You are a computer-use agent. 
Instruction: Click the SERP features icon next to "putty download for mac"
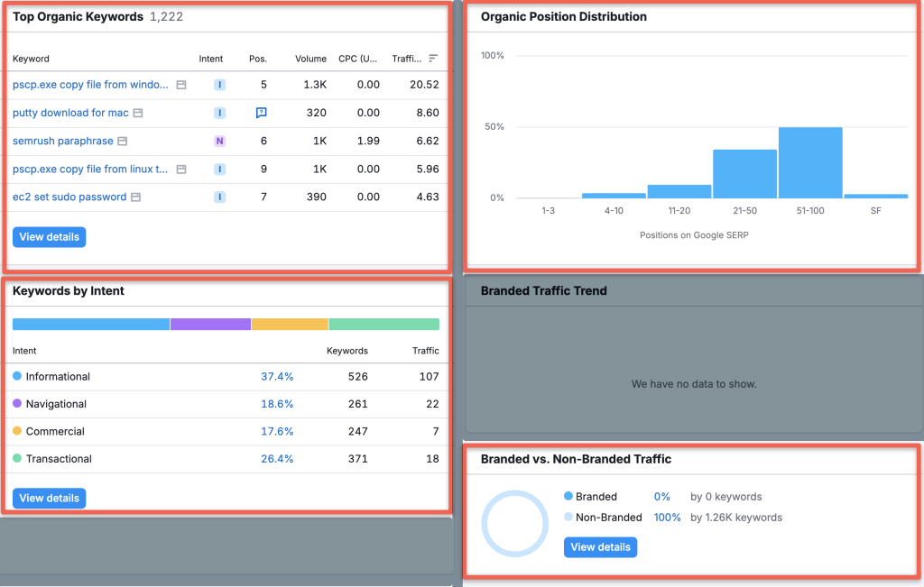137,113
